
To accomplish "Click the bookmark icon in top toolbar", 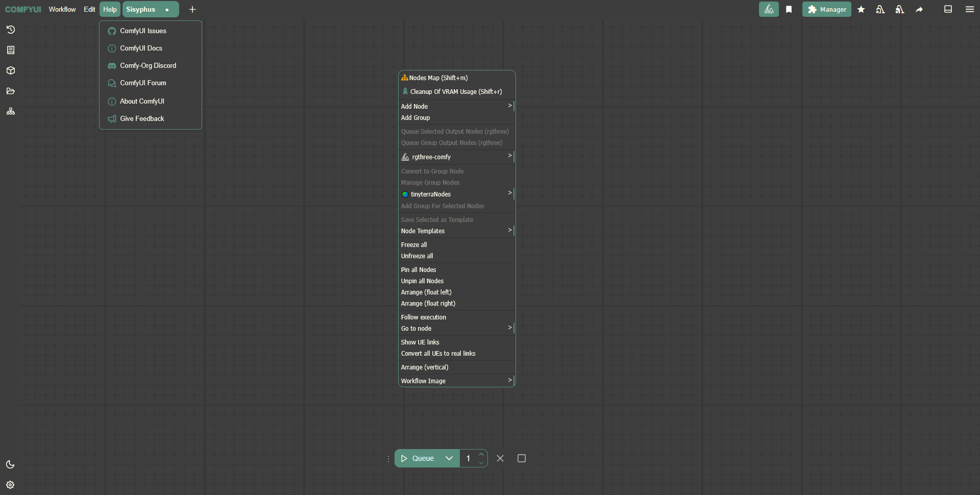I will point(789,9).
